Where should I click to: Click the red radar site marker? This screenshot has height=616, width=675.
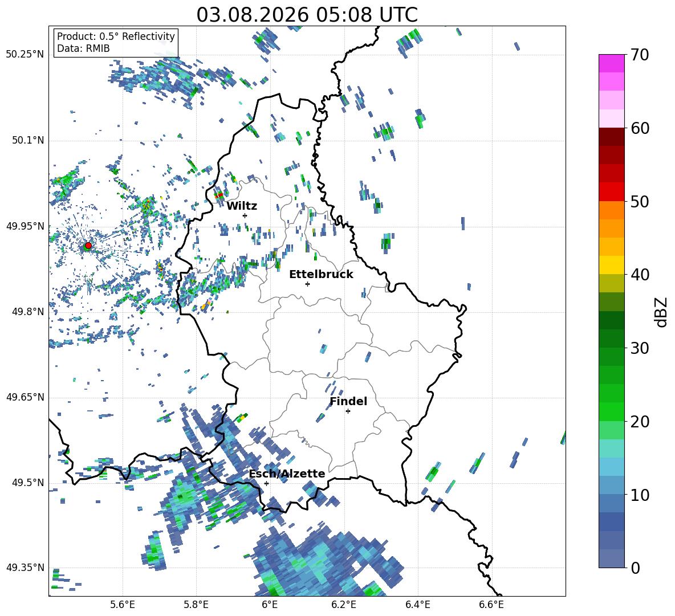point(88,246)
